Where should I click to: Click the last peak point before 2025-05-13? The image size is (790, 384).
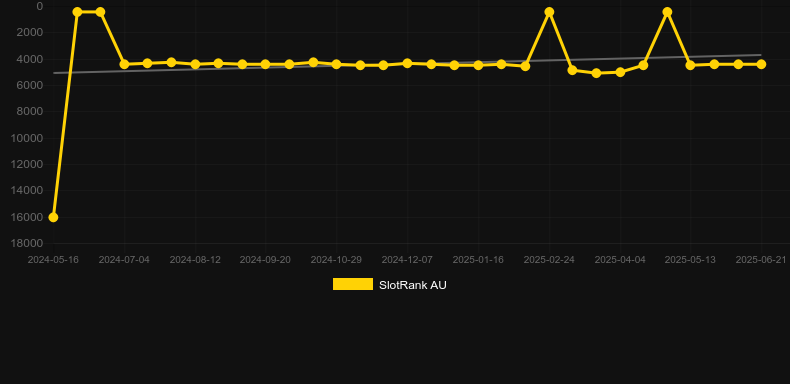[667, 12]
